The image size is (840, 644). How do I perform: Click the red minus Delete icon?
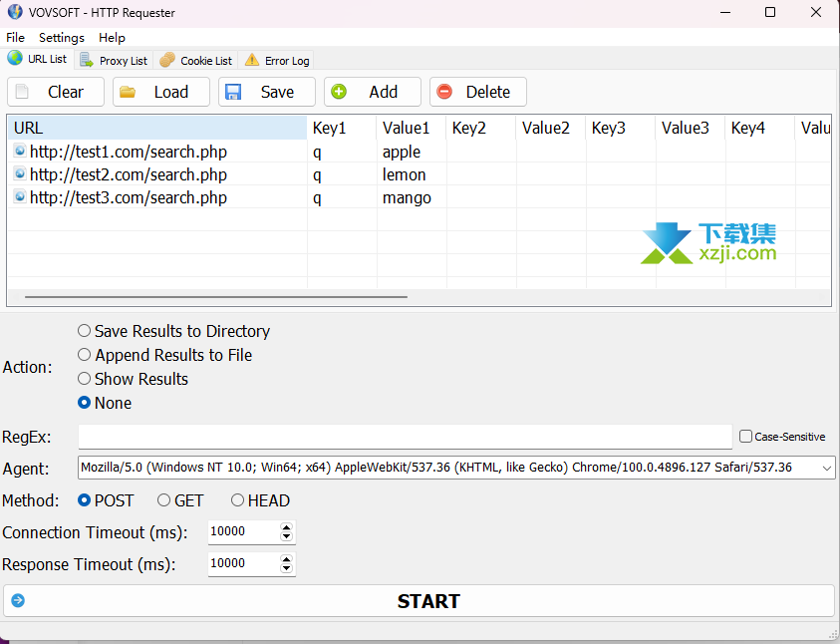(444, 92)
